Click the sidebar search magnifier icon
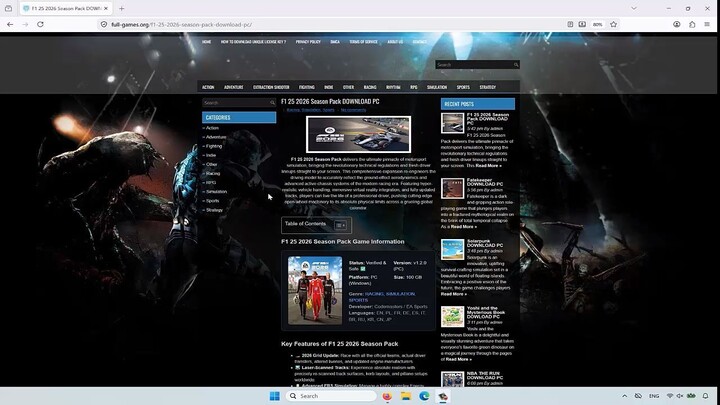720x405 pixels. click(272, 103)
